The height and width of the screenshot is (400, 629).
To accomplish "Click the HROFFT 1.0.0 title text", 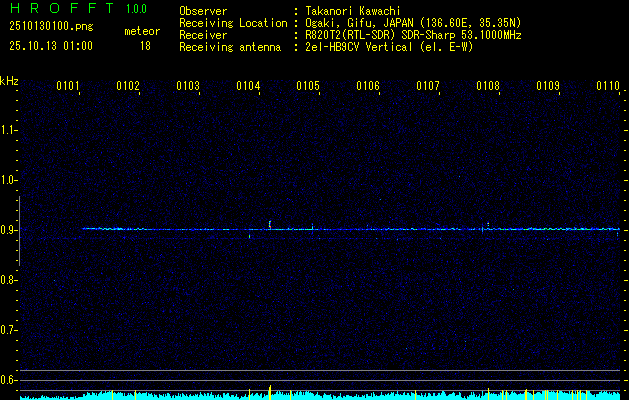I will pyautogui.click(x=78, y=8).
